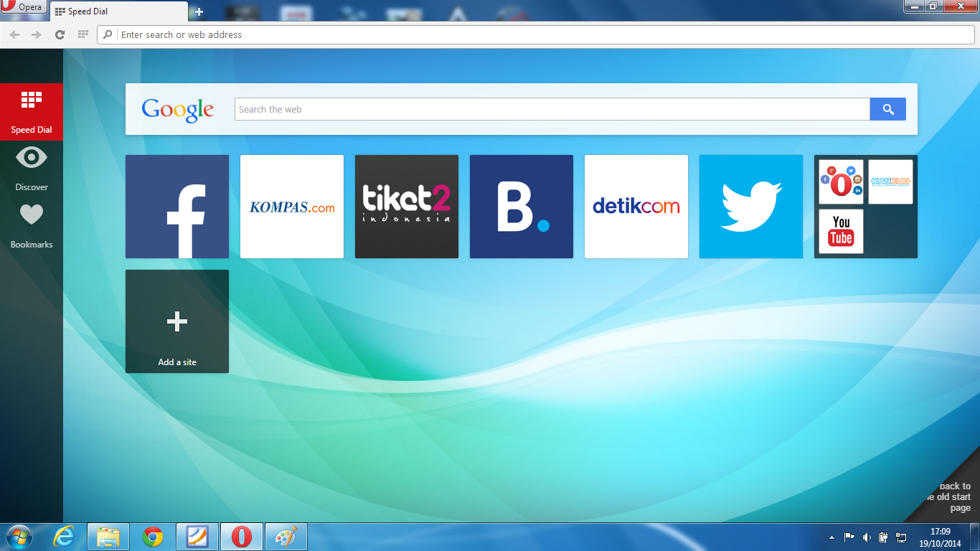Open Action Center flag icon
The height and width of the screenshot is (551, 980).
[849, 537]
